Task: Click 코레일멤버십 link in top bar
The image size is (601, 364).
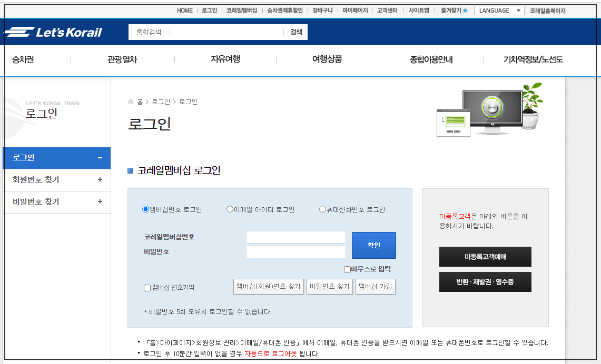Action: pyautogui.click(x=242, y=11)
